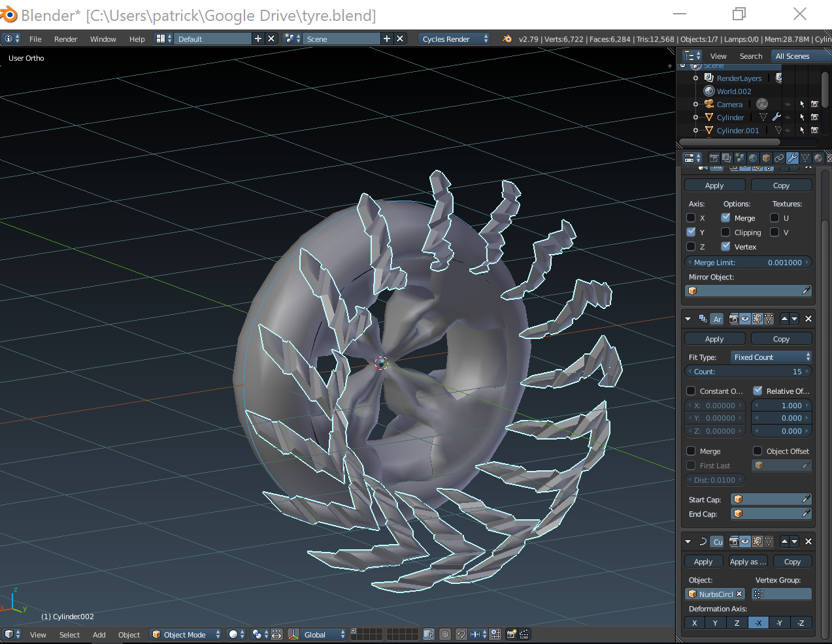Enable the Clipping option checkbox

click(x=725, y=233)
